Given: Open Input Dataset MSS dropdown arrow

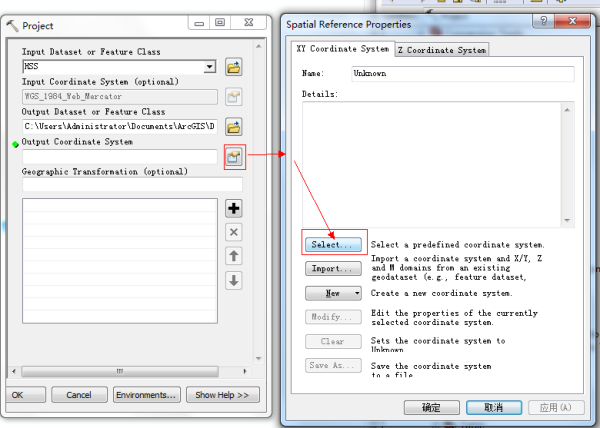Looking at the screenshot, I should [209, 67].
